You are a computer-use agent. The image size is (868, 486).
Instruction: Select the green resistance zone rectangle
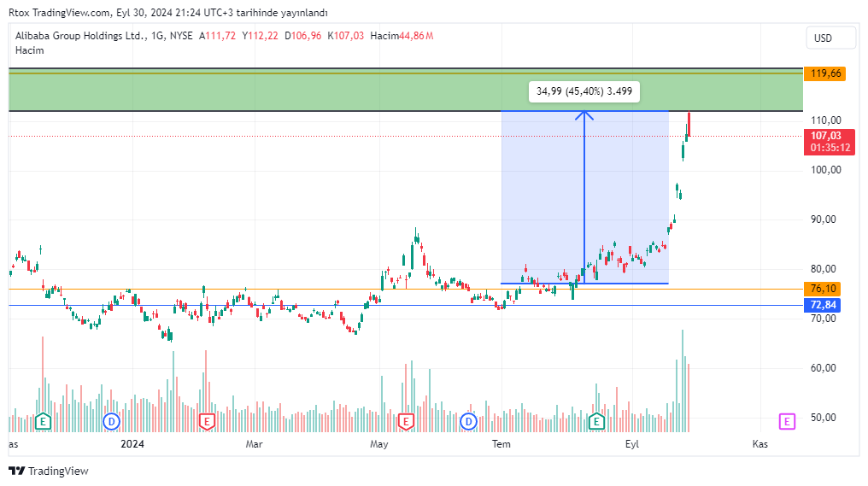click(406, 91)
